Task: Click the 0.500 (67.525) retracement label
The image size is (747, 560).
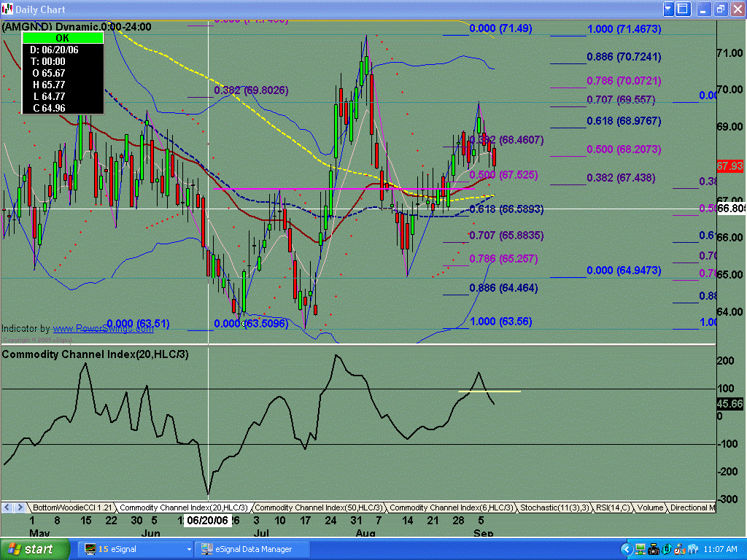Action: [503, 175]
